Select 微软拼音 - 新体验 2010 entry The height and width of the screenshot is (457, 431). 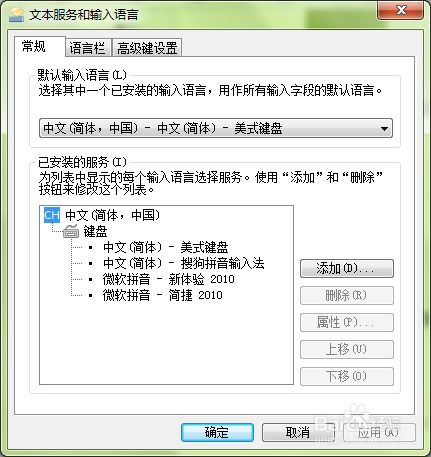pyautogui.click(x=169, y=279)
